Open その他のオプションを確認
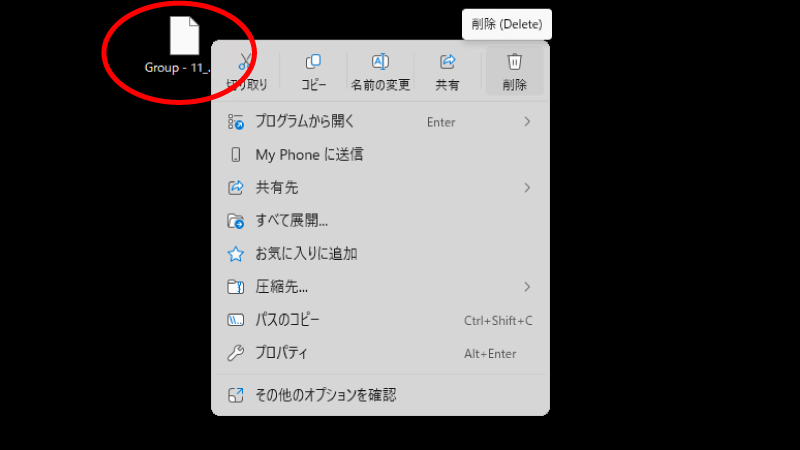The height and width of the screenshot is (450, 800). pyautogui.click(x=326, y=395)
